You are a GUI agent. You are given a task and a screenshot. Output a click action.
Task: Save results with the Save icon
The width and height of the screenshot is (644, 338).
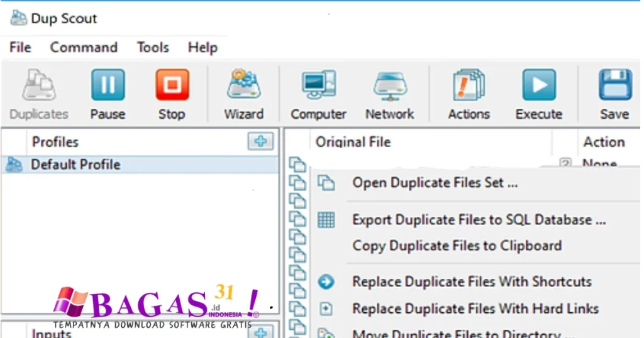pyautogui.click(x=615, y=85)
